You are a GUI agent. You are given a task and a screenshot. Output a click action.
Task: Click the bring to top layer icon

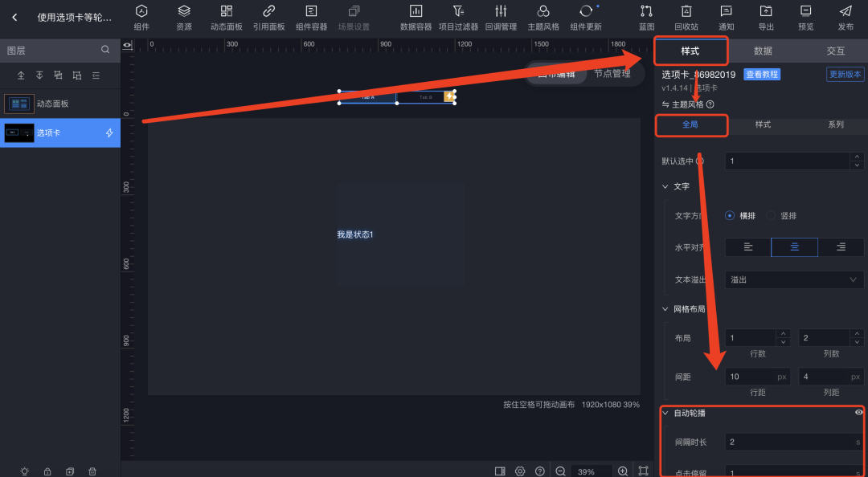click(x=59, y=75)
